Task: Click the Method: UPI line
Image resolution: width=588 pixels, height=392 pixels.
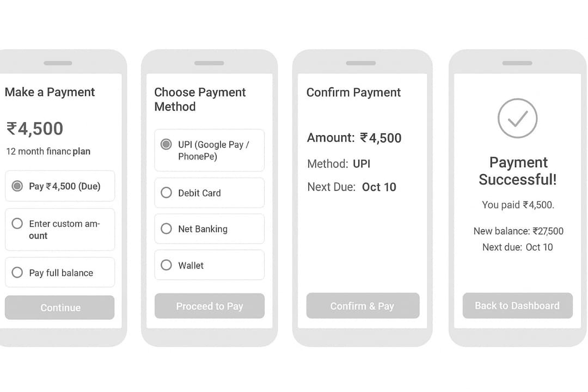Action: pyautogui.click(x=339, y=163)
